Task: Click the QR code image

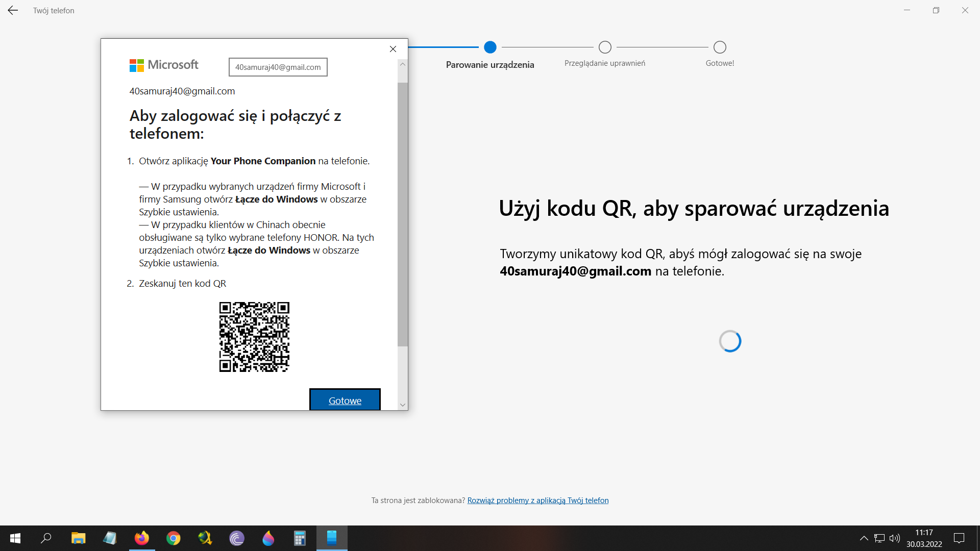Action: (254, 337)
